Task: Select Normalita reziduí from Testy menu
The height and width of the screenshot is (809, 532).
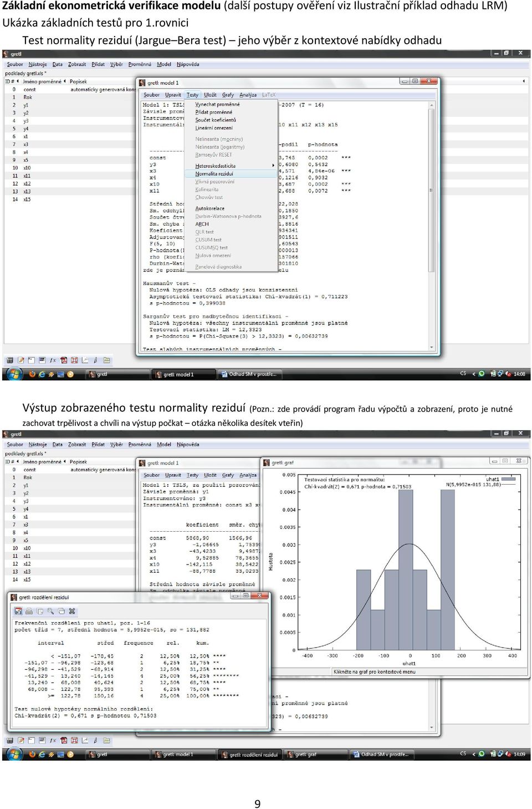Action: coord(214,174)
